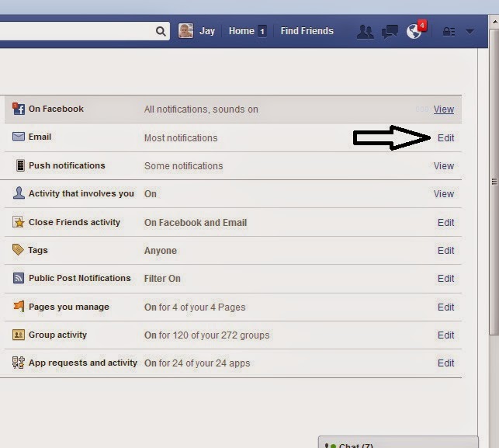Open Jay's profile picture thumbnail
The width and height of the screenshot is (499, 448).
(185, 31)
